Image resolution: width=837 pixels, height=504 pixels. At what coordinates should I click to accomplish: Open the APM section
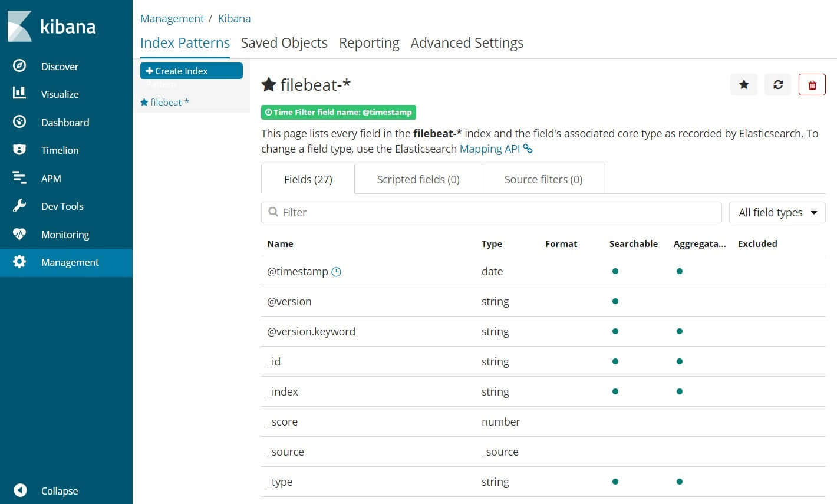click(x=51, y=178)
